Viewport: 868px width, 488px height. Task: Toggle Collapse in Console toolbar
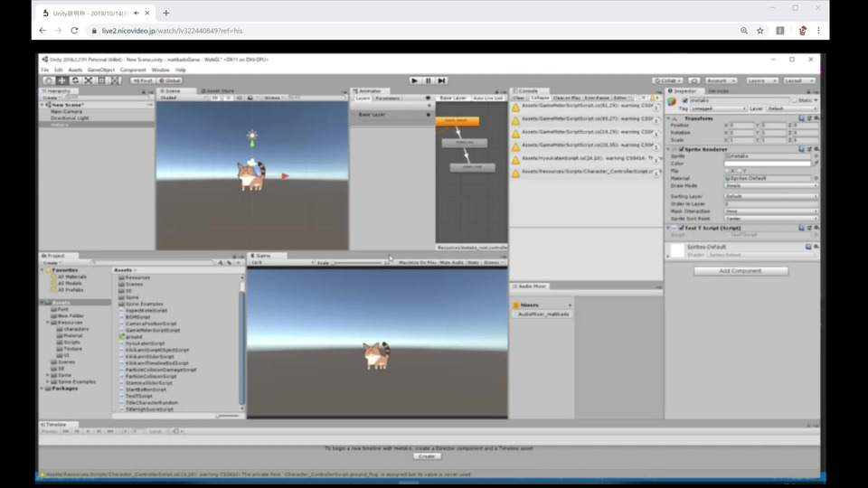point(540,98)
